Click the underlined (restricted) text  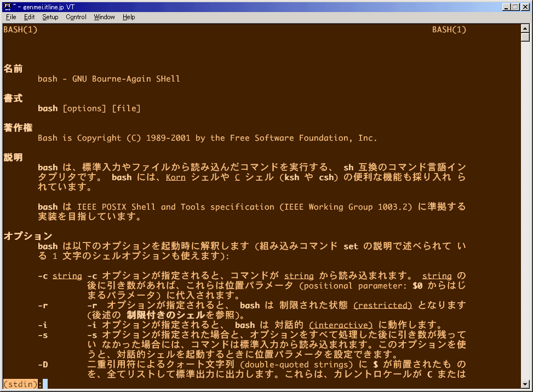point(383,305)
